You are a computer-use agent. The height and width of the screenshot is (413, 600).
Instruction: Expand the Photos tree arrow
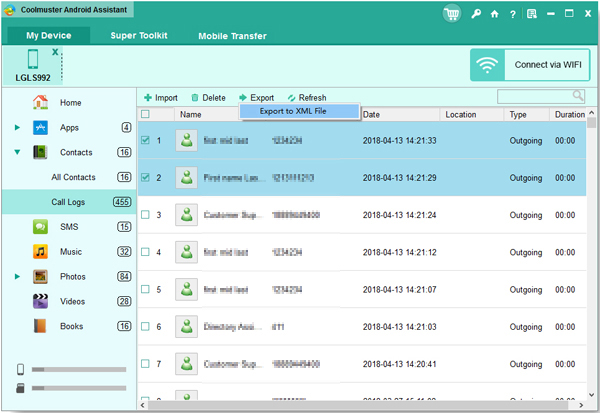coord(17,276)
